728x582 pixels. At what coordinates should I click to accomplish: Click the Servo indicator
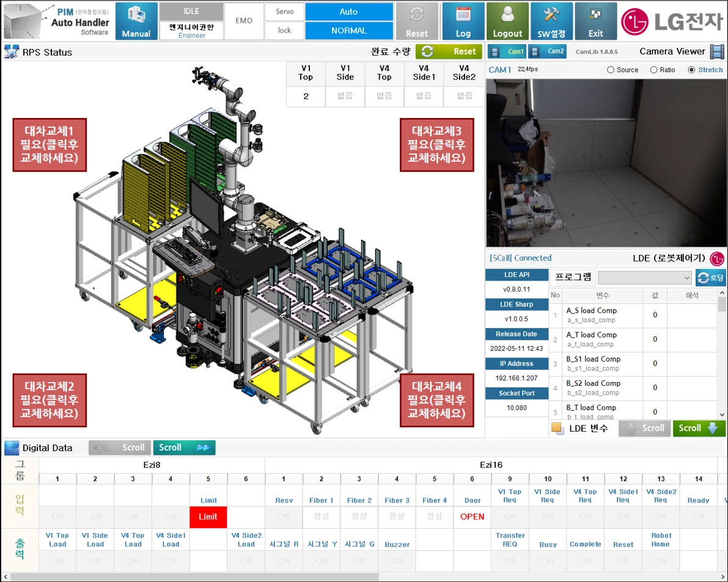click(284, 12)
